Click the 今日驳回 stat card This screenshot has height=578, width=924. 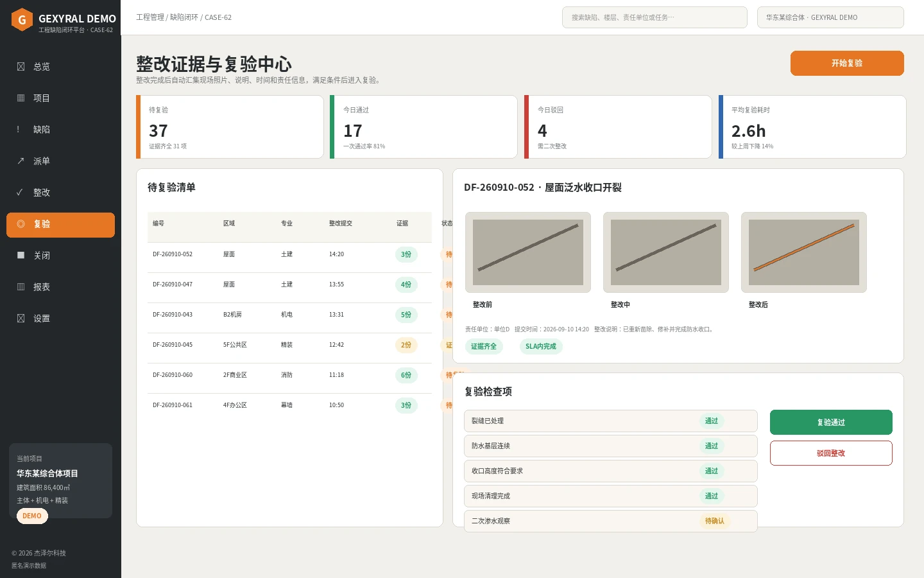click(x=618, y=127)
